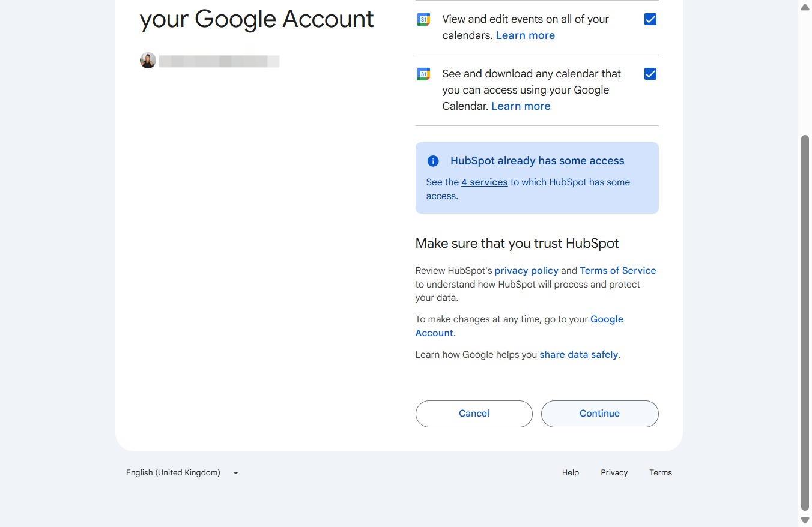Open 'Learn more' link for view and edit events
The image size is (812, 527).
pyautogui.click(x=526, y=35)
